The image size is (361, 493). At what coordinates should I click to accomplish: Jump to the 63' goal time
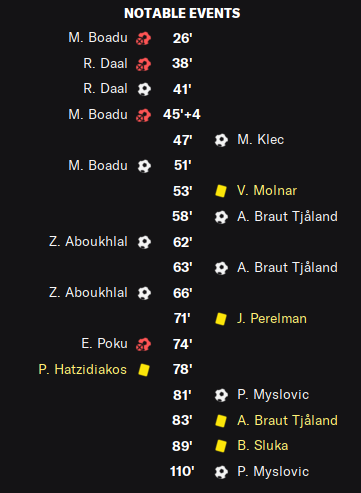pyautogui.click(x=182, y=267)
